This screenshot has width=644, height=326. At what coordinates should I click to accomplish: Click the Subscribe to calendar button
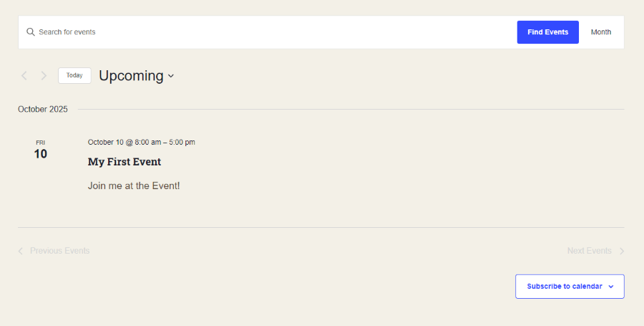coord(564,287)
